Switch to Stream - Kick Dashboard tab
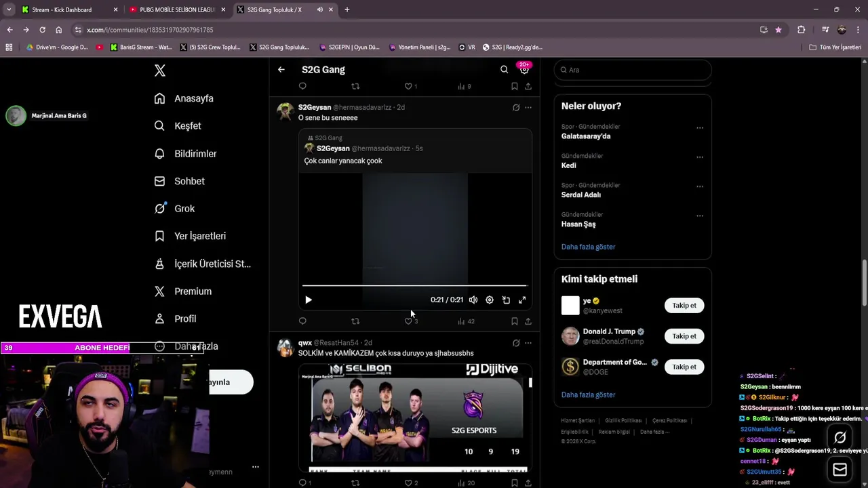868x488 pixels. pyautogui.click(x=62, y=9)
